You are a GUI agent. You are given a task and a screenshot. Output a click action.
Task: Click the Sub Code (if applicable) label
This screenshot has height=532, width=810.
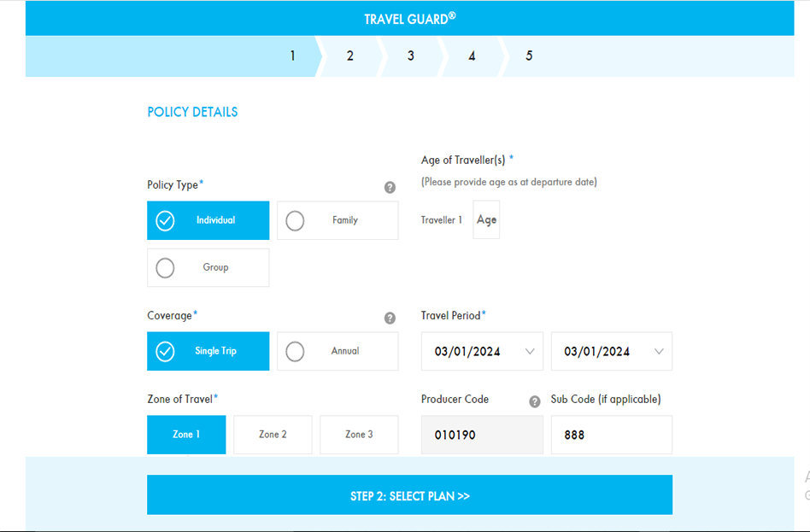(x=606, y=400)
